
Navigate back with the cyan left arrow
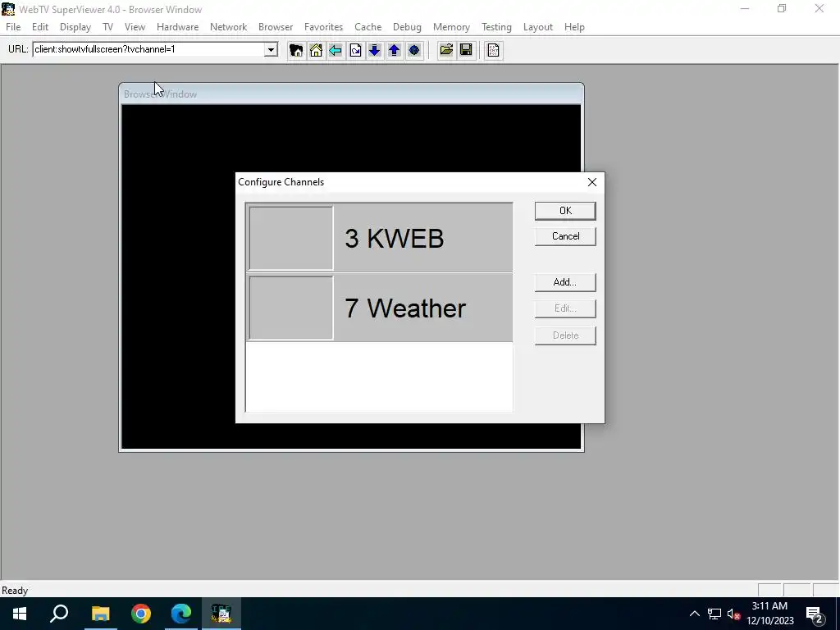(x=336, y=50)
